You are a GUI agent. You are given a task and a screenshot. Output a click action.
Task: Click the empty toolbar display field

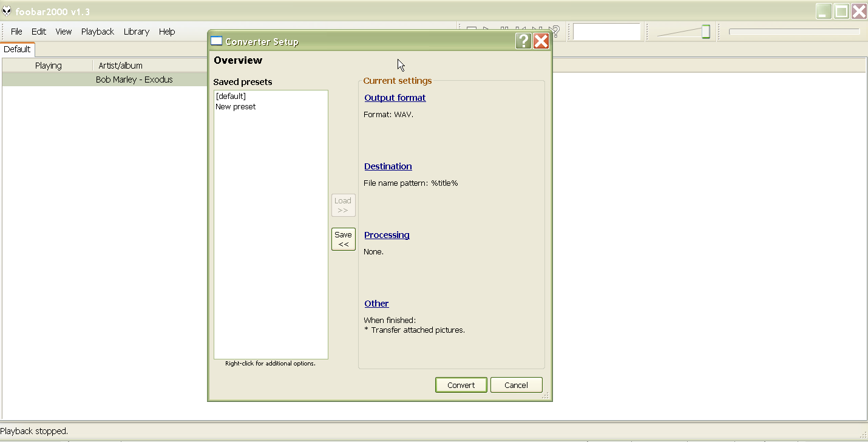pos(607,32)
